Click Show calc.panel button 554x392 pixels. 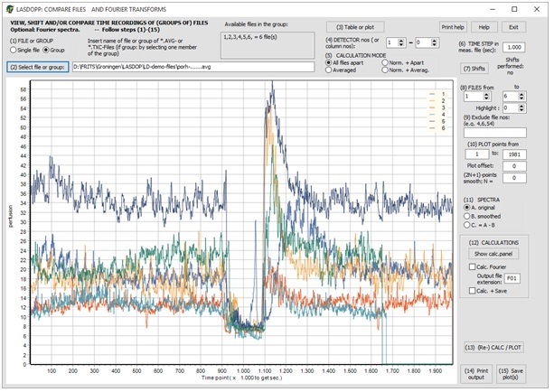pyautogui.click(x=493, y=254)
